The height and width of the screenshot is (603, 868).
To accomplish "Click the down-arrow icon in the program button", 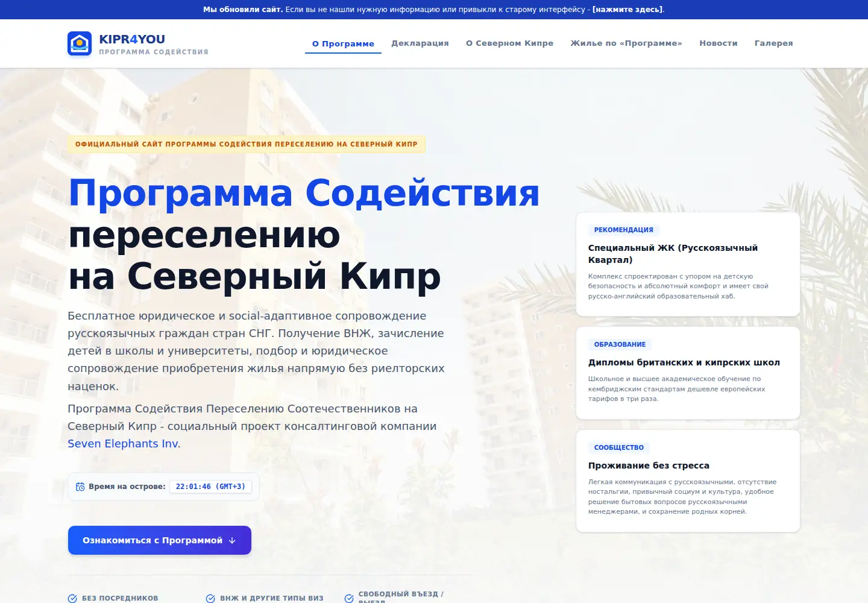I will pyautogui.click(x=232, y=540).
